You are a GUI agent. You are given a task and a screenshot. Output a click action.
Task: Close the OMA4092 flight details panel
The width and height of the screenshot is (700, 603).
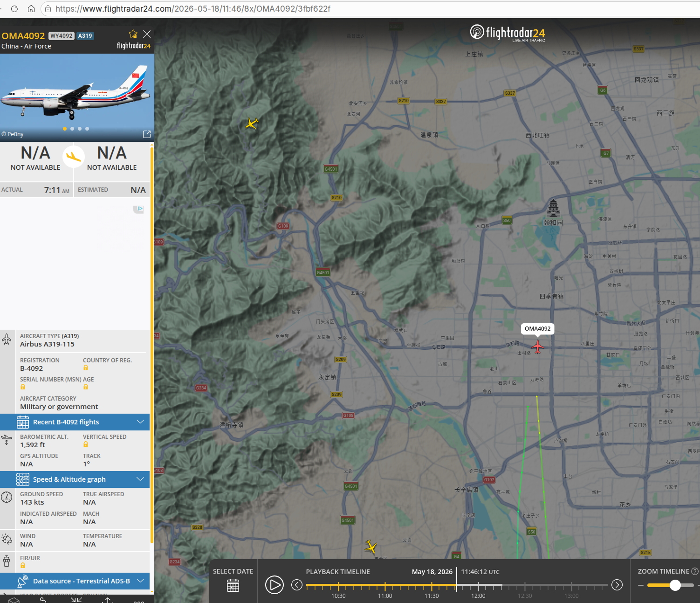[x=147, y=34]
